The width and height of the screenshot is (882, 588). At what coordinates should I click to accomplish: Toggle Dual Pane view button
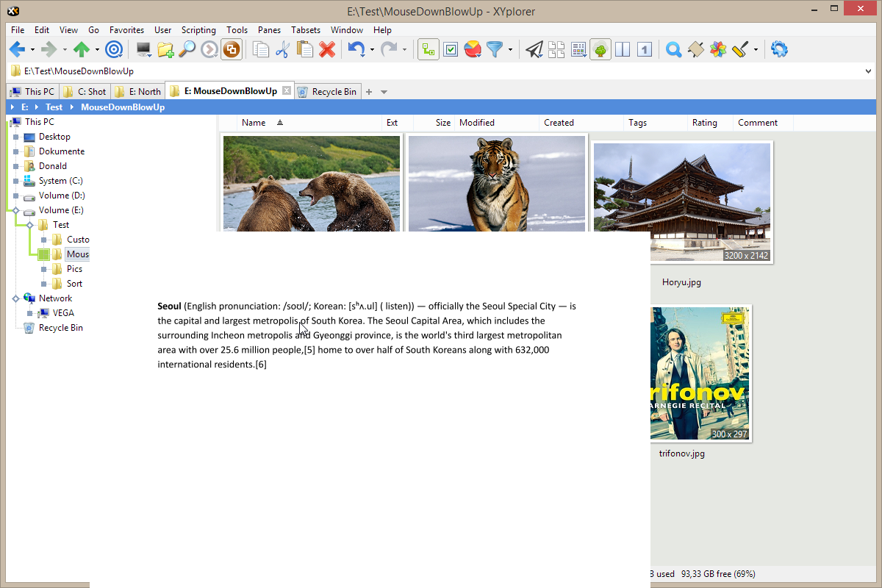tap(623, 49)
